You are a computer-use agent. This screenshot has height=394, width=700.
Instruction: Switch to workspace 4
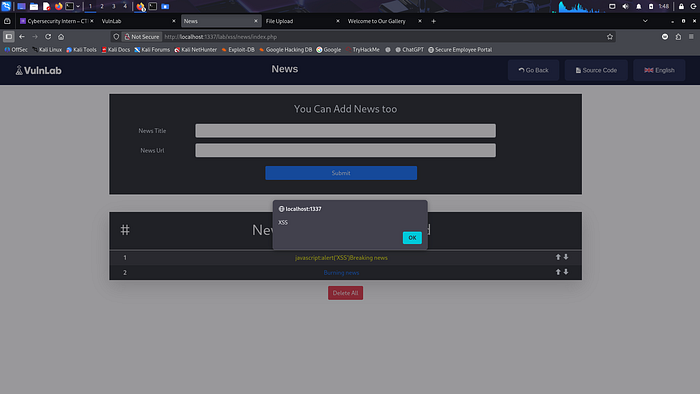click(125, 6)
